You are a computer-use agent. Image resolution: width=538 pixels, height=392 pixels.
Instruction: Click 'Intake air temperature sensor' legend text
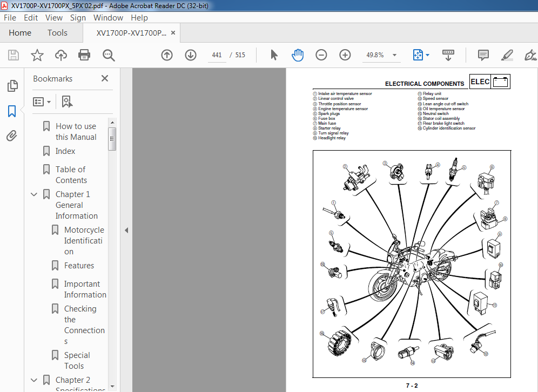(x=345, y=93)
